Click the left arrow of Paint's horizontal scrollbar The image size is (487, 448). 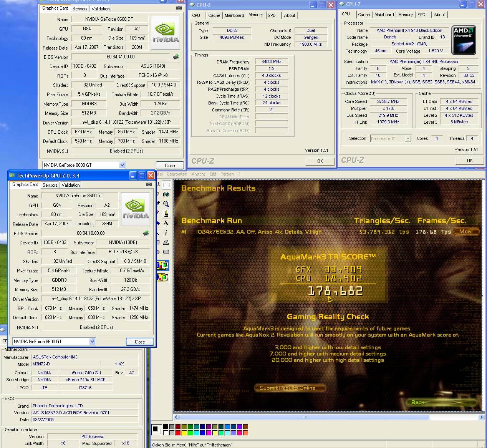177,417
